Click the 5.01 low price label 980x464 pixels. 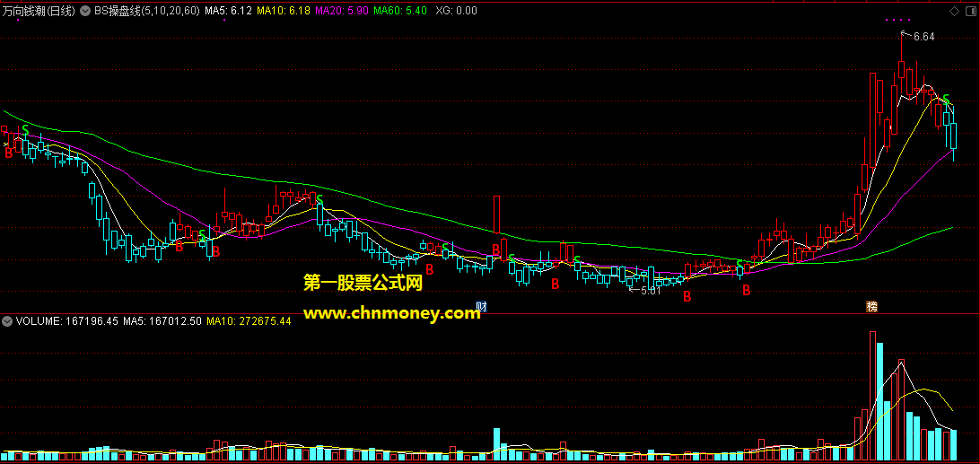click(651, 290)
